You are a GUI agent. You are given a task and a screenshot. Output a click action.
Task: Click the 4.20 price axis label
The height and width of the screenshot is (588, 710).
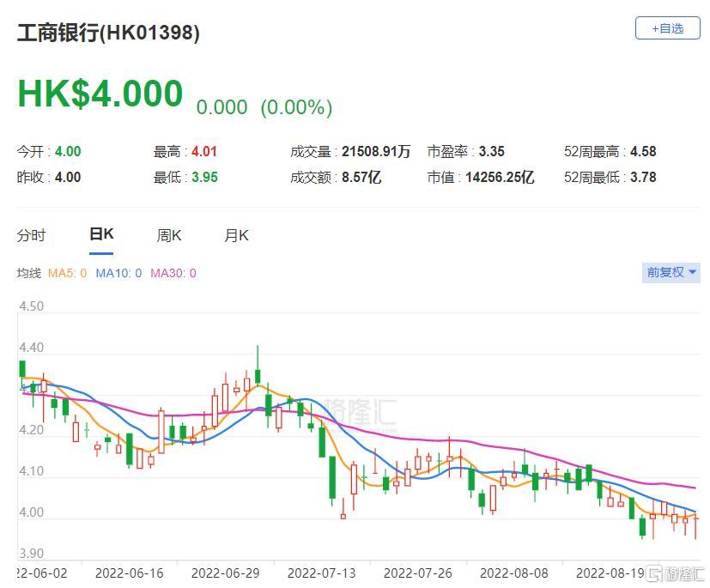[31, 430]
